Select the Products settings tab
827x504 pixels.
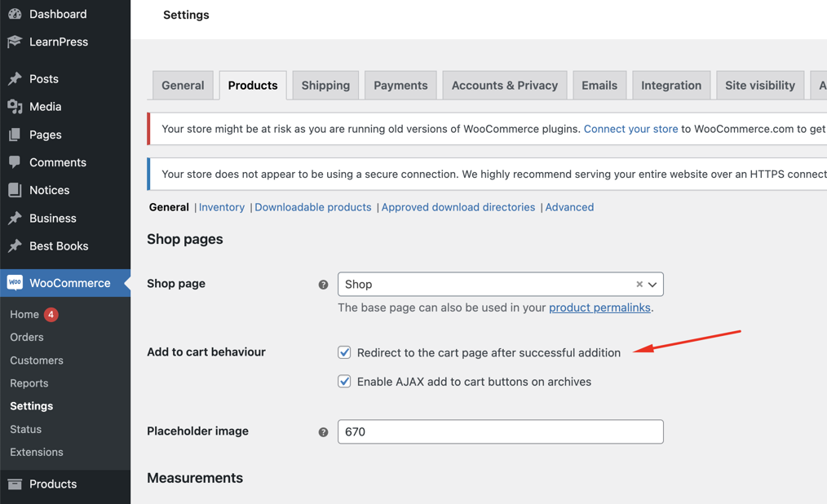pyautogui.click(x=253, y=86)
